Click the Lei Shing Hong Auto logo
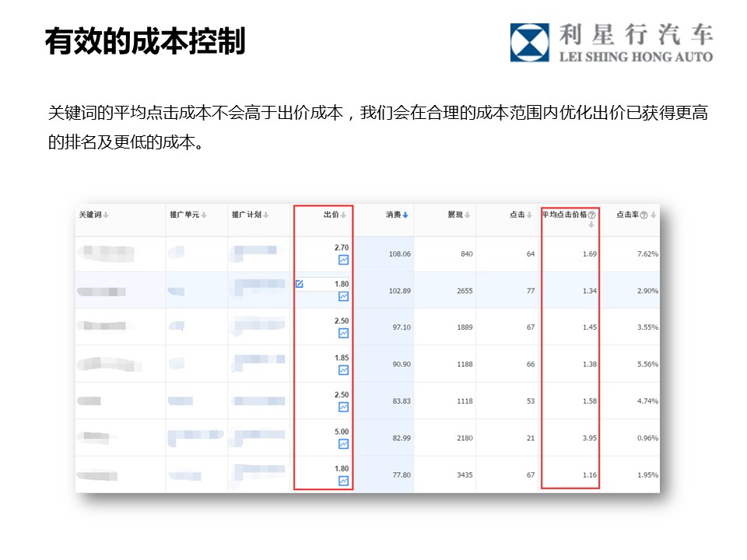The height and width of the screenshot is (560, 747). pos(611,42)
